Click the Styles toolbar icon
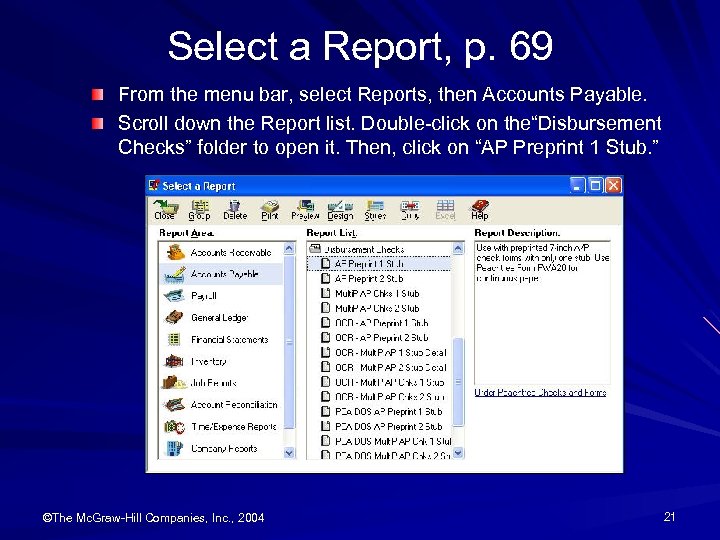 375,210
